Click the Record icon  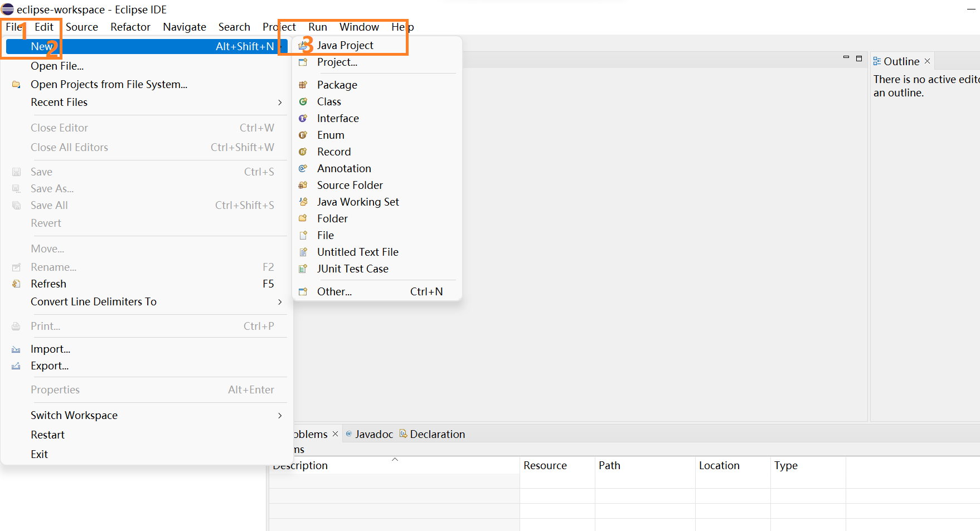tap(303, 152)
